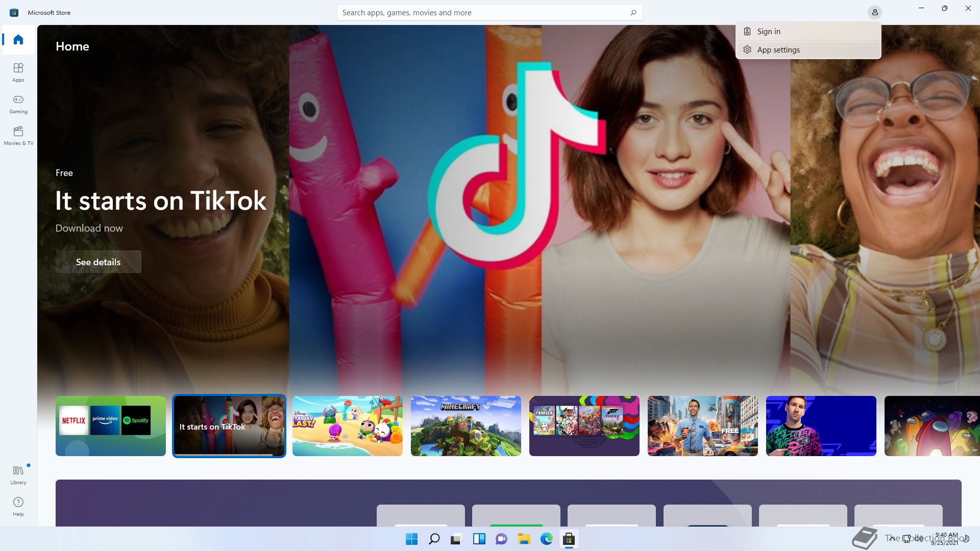Launch Microsoft Edge from the taskbar
Screen dimensions: 980x551
pos(546,539)
